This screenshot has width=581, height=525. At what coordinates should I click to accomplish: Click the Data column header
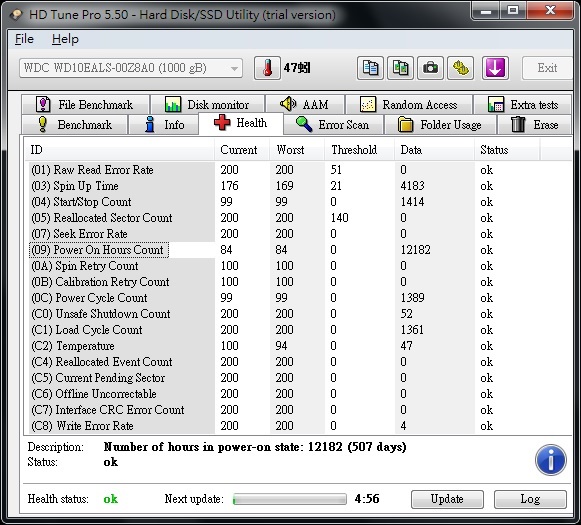(434, 150)
